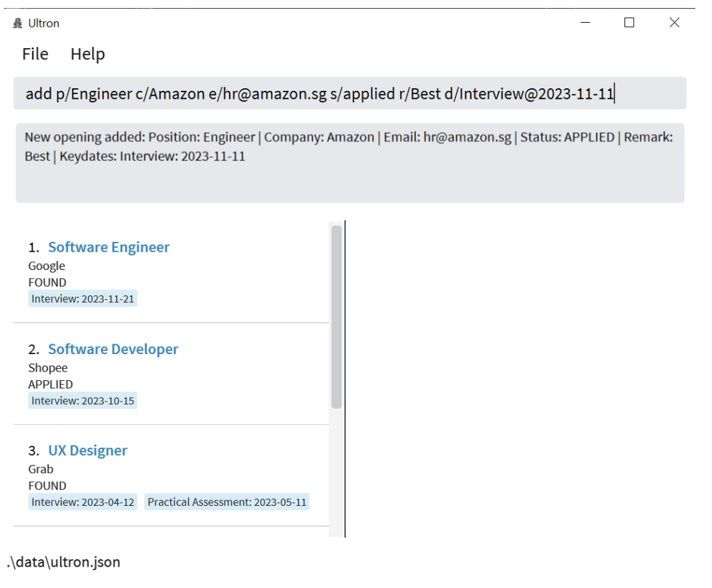Click the openings list scrollbar thumb

coord(337,317)
